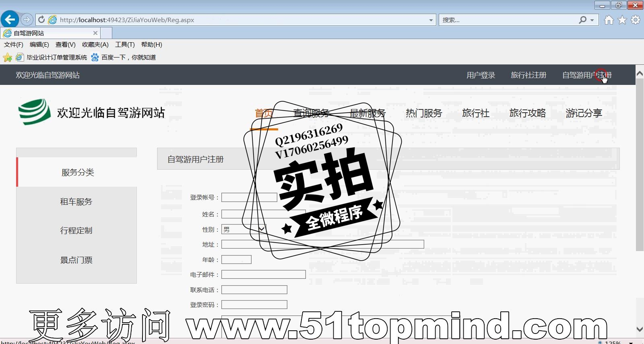Click the search magnifier icon
The width and height of the screenshot is (644, 344).
coord(582,20)
